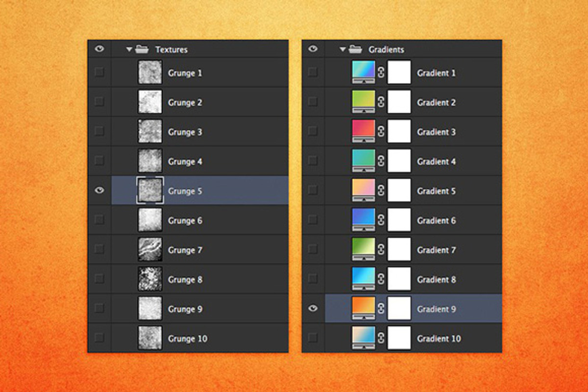
Task: Open Gradient 1 blue-teal fill swatch
Action: pyautogui.click(x=364, y=73)
